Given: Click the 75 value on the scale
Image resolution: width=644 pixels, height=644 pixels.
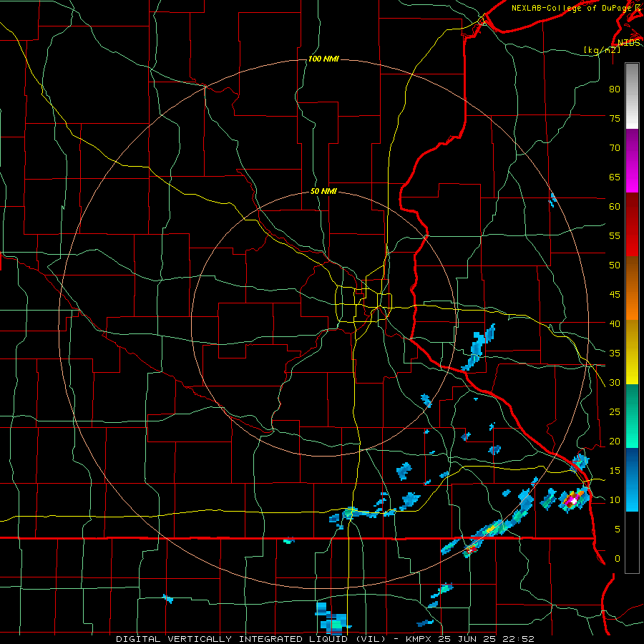Looking at the screenshot, I should point(615,118).
